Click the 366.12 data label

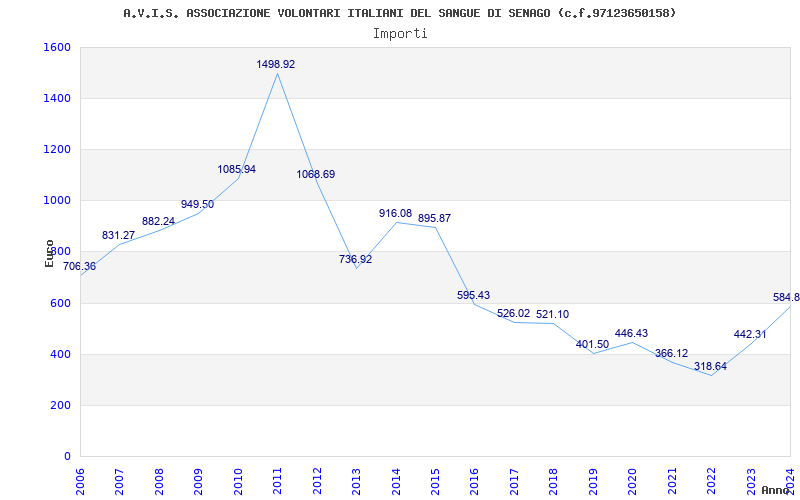(x=671, y=354)
